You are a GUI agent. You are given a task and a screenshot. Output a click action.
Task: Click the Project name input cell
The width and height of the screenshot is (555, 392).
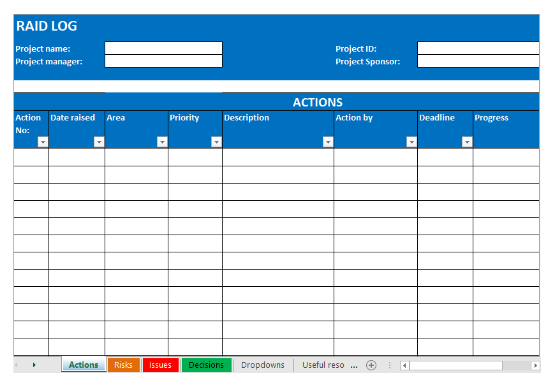163,48
